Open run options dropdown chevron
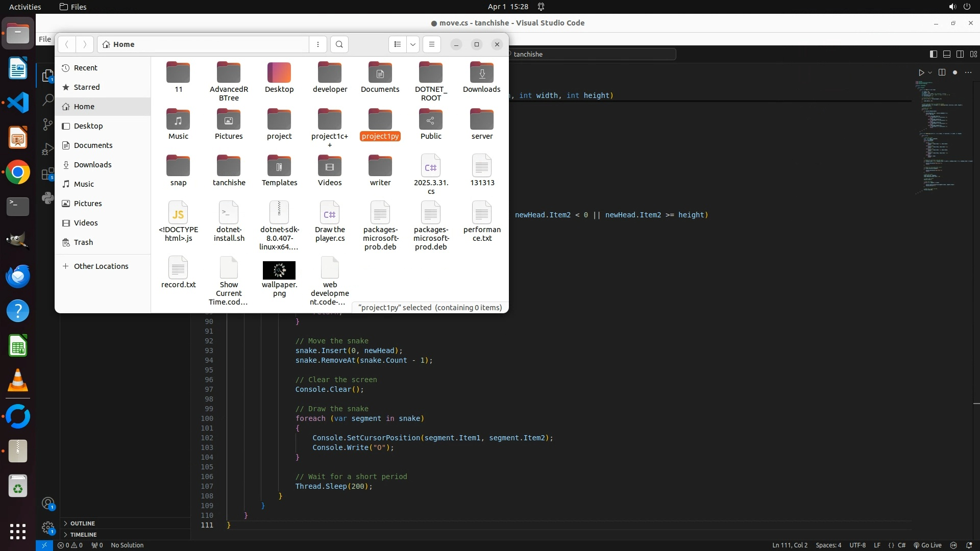The width and height of the screenshot is (980, 551). click(930, 72)
